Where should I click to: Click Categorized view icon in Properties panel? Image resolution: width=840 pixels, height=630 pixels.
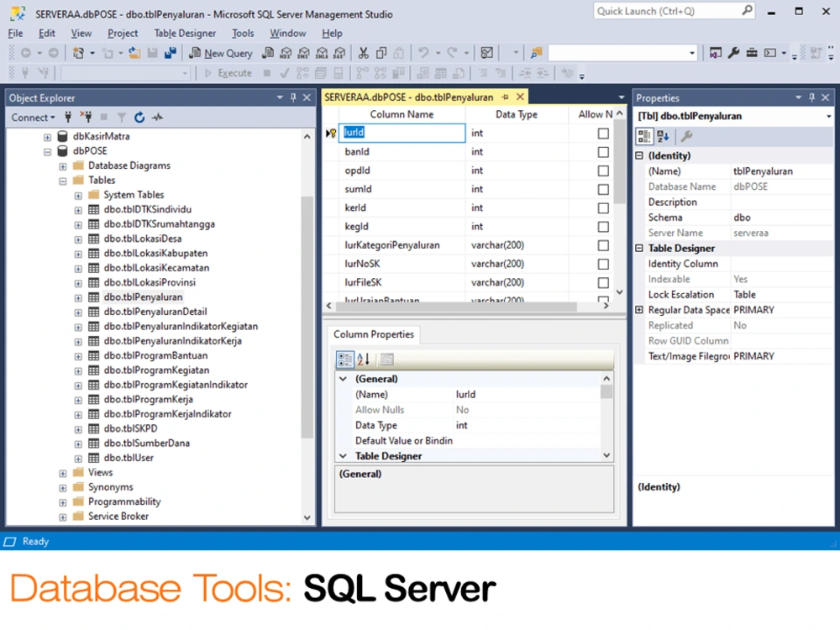pos(644,137)
